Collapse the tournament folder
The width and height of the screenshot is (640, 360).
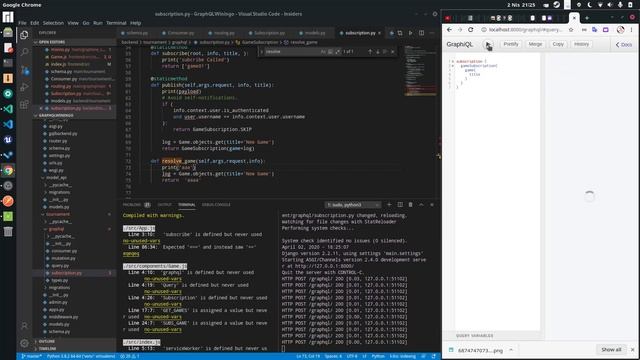(x=58, y=214)
